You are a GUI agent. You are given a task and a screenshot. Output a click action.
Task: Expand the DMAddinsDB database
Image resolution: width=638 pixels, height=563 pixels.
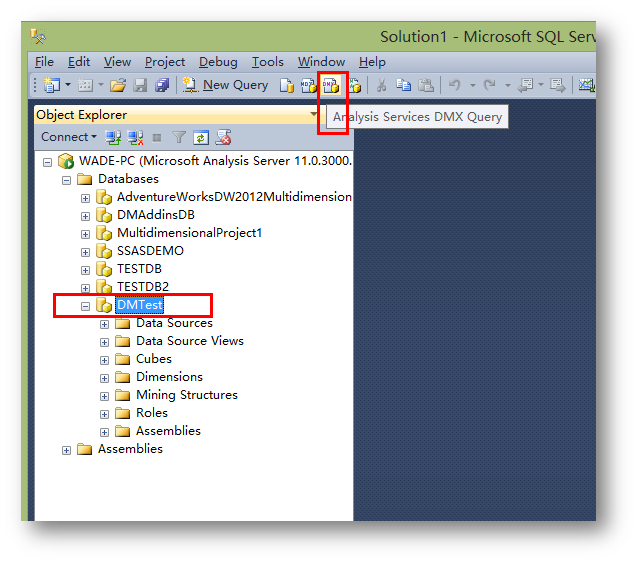point(85,216)
